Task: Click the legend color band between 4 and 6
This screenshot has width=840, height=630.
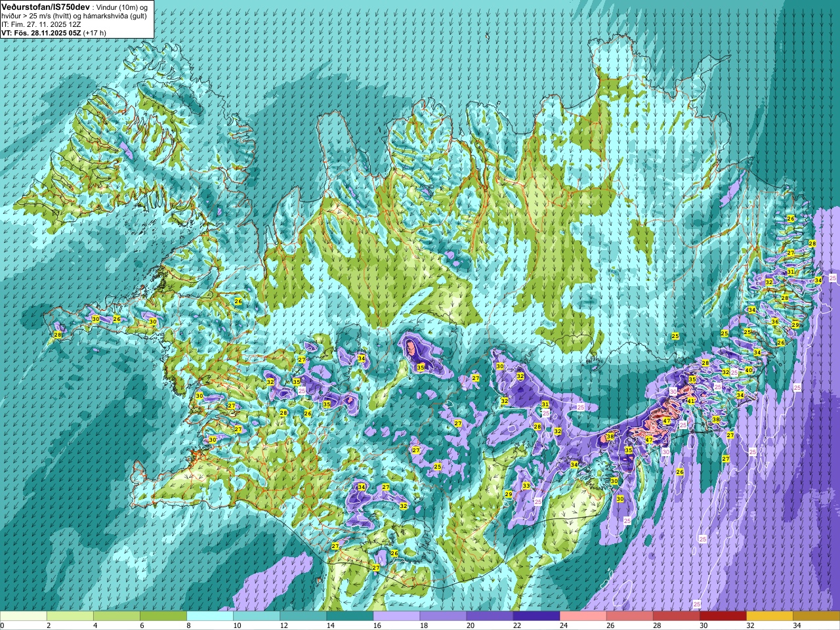Action: [x=117, y=616]
